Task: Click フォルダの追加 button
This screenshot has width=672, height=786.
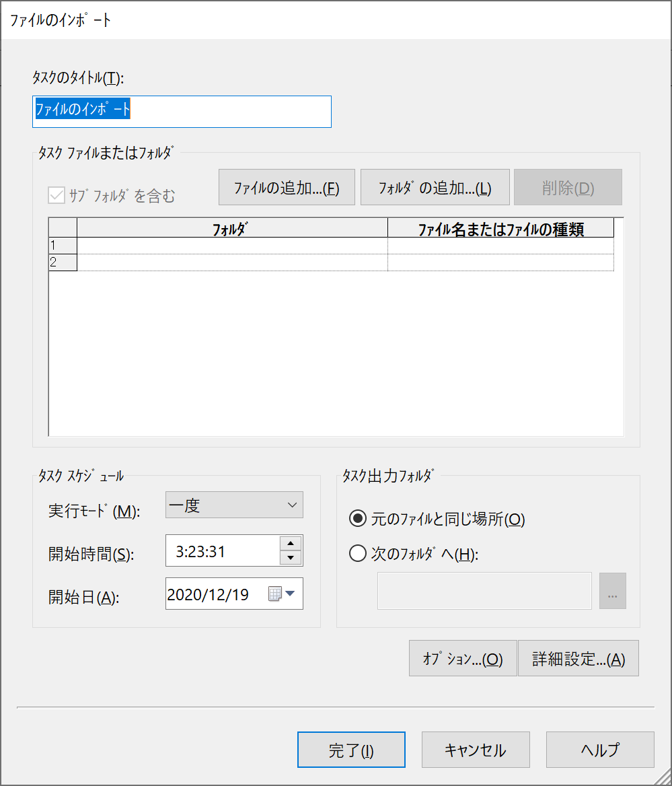Action: (435, 188)
